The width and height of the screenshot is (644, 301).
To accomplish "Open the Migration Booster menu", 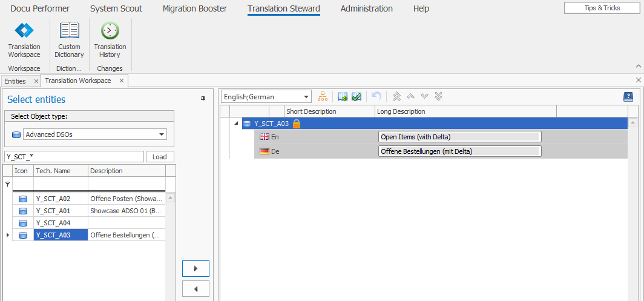I will [x=195, y=8].
